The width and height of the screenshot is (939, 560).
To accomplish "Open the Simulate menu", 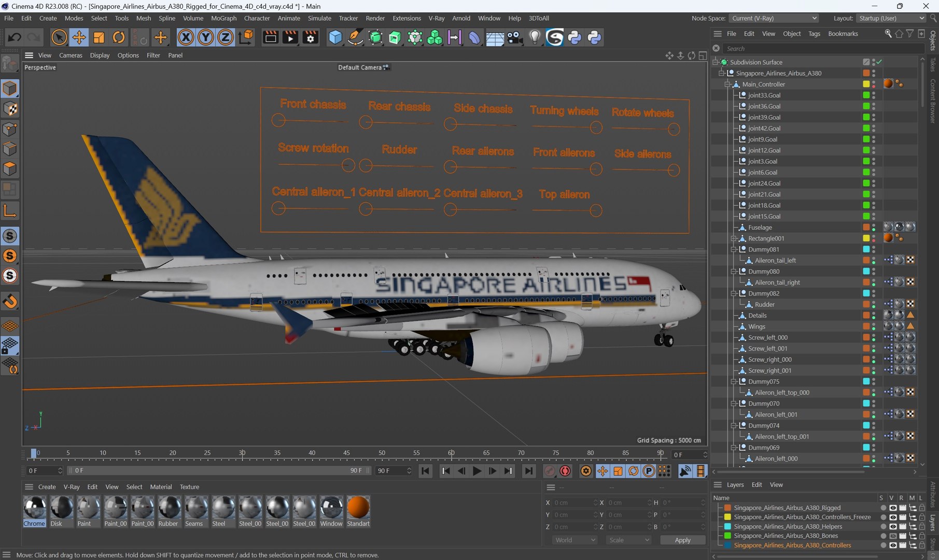I will tap(319, 18).
